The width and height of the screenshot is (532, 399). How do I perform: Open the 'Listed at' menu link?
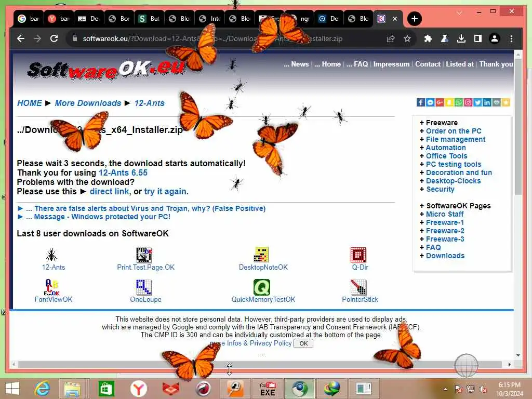click(x=460, y=64)
